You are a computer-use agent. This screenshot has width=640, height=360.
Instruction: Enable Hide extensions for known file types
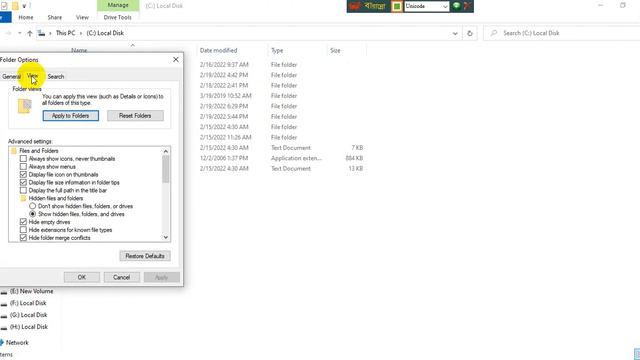[23, 230]
